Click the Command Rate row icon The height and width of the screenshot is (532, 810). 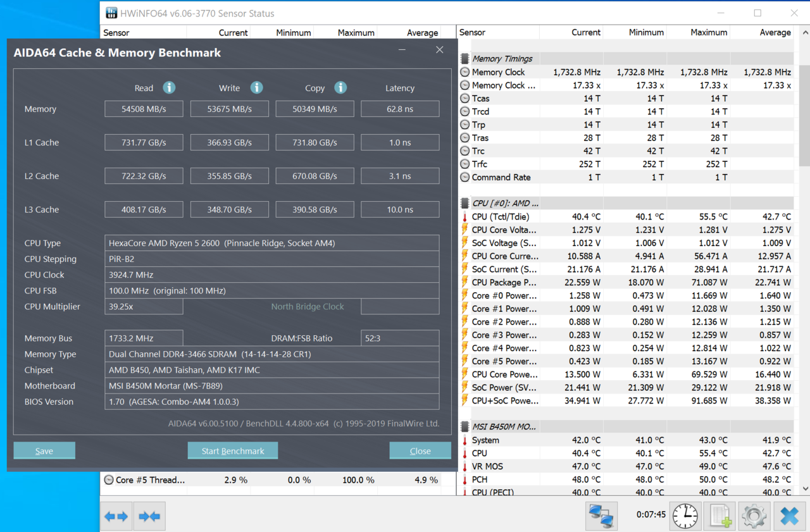[465, 177]
